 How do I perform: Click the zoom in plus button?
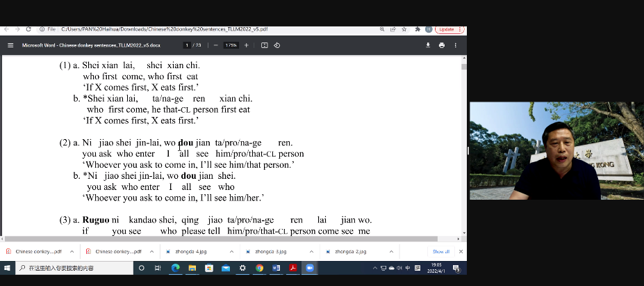(246, 45)
